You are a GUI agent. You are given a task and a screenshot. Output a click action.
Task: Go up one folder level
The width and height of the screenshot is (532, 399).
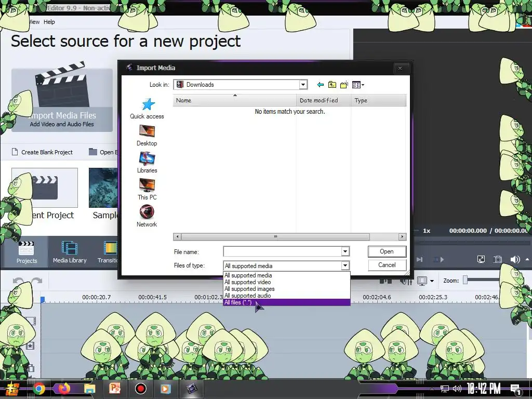coord(332,85)
